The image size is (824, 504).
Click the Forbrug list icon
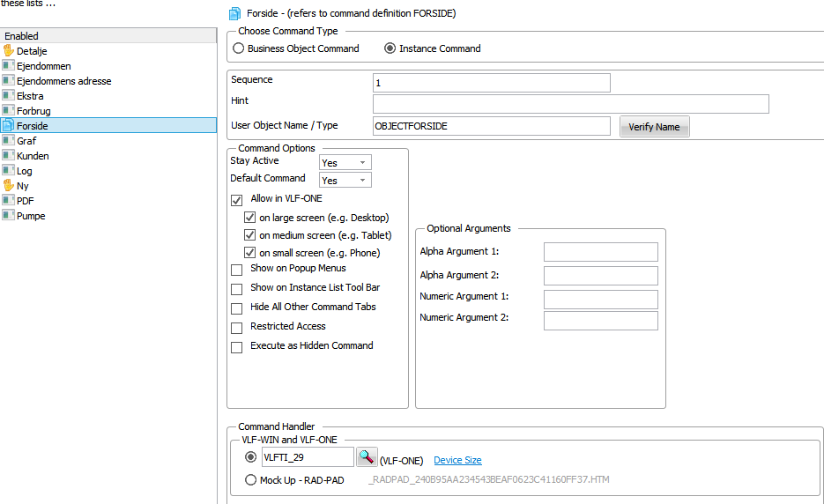tap(9, 110)
